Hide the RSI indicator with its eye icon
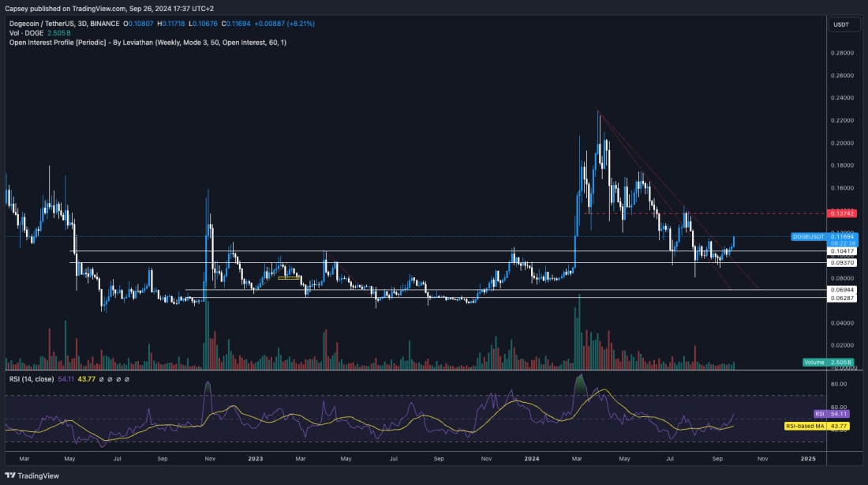This screenshot has width=868, height=485. click(102, 379)
